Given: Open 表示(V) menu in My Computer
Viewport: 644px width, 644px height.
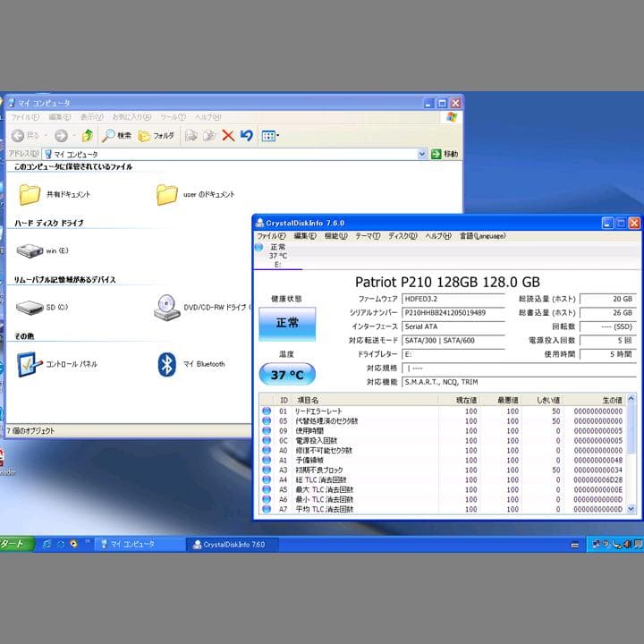Looking at the screenshot, I should click(x=91, y=117).
